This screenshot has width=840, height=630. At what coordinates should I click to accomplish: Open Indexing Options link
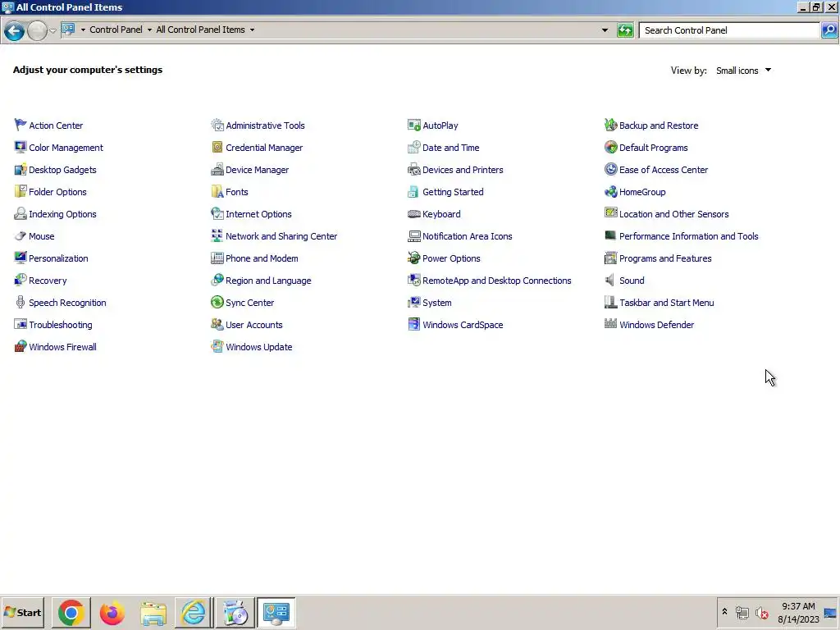pyautogui.click(x=62, y=214)
